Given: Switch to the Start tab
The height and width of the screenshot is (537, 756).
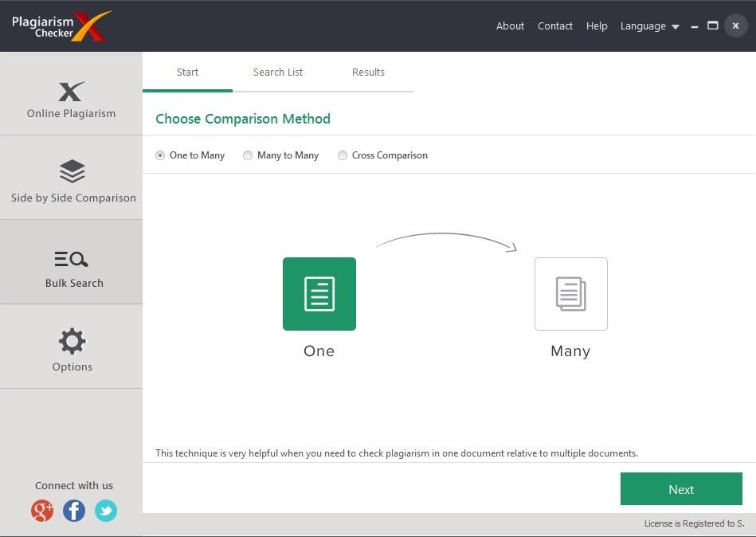Looking at the screenshot, I should click(x=187, y=73).
